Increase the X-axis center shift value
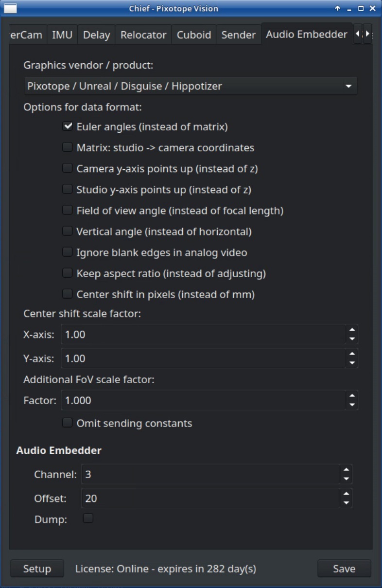 point(352,330)
